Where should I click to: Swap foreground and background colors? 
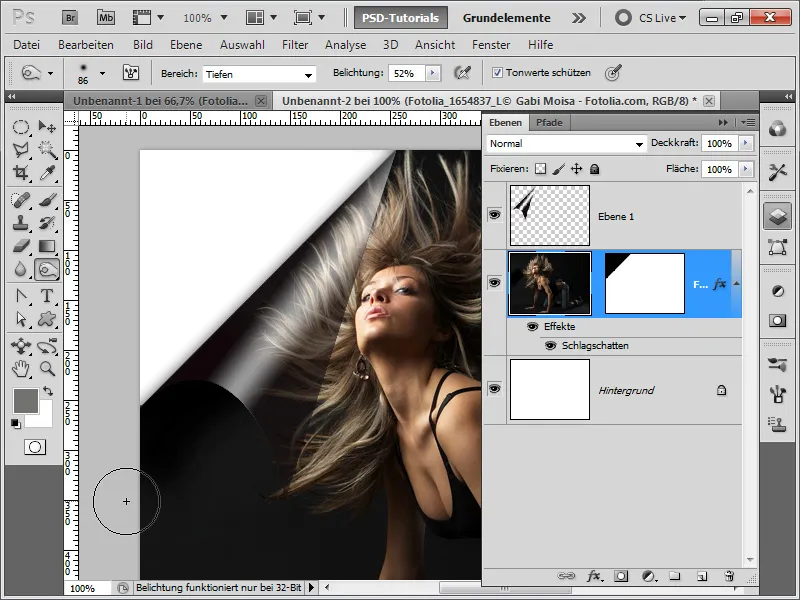tap(48, 391)
